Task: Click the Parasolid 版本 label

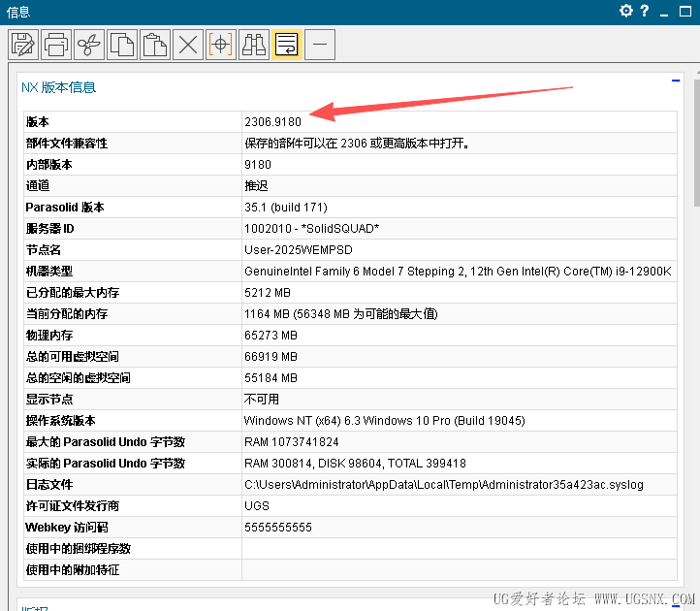Action: (65, 208)
